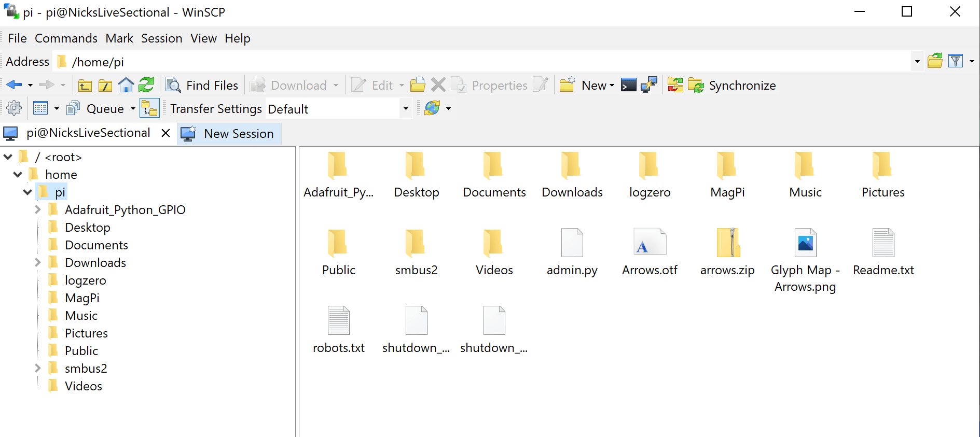Open the view style dropdown arrow
The image size is (980, 437).
click(57, 109)
